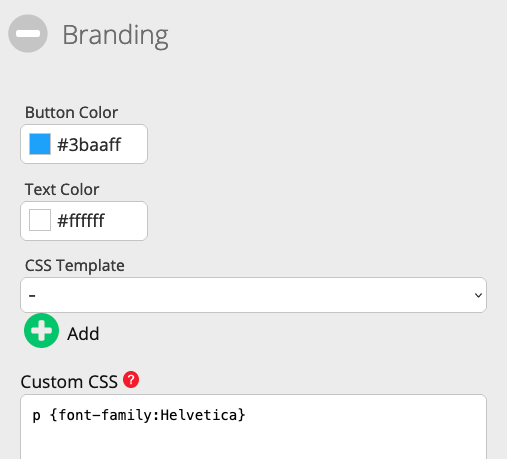Image resolution: width=507 pixels, height=459 pixels.
Task: Open the Button Color blue swatch
Action: pyautogui.click(x=40, y=144)
